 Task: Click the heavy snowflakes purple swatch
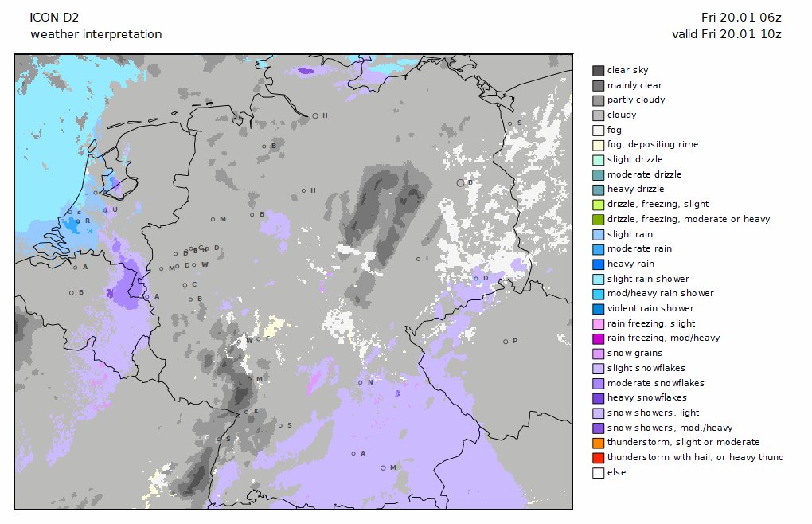click(598, 398)
